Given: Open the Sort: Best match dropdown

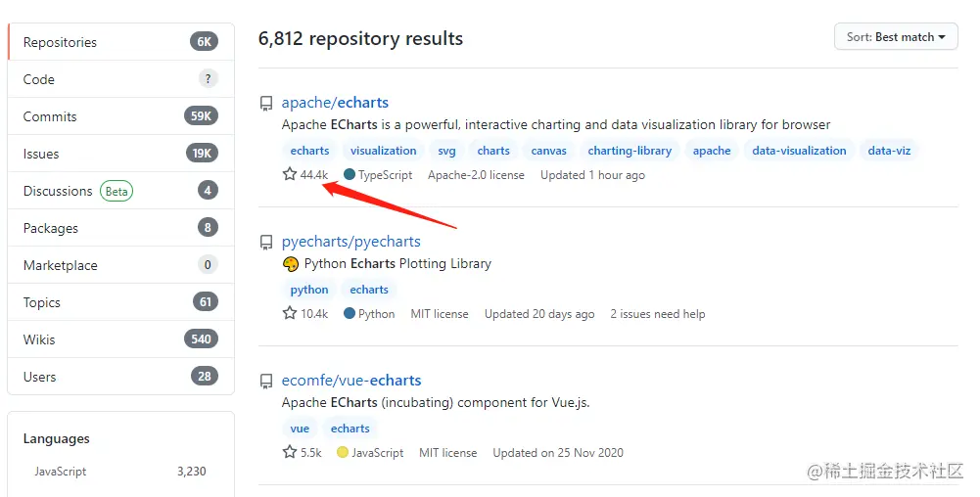Looking at the screenshot, I should (x=896, y=37).
